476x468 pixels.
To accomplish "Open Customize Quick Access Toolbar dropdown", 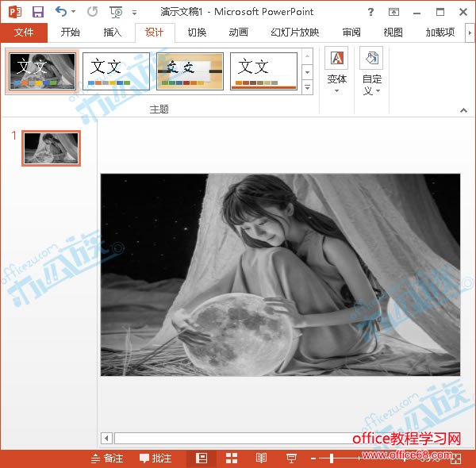I will pos(134,13).
